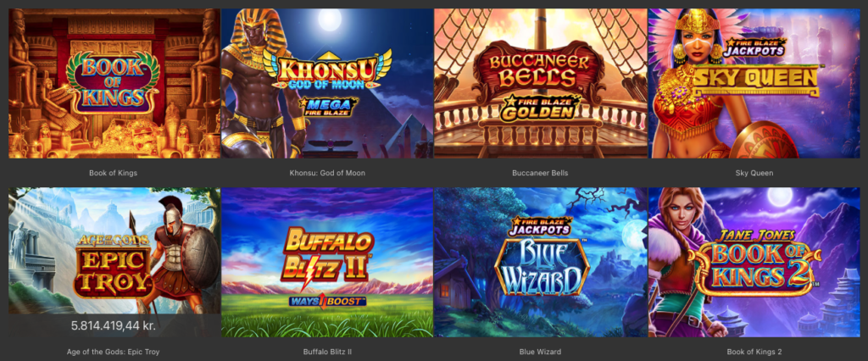
Task: Open the Sky Queen game thumbnail
Action: [754, 83]
